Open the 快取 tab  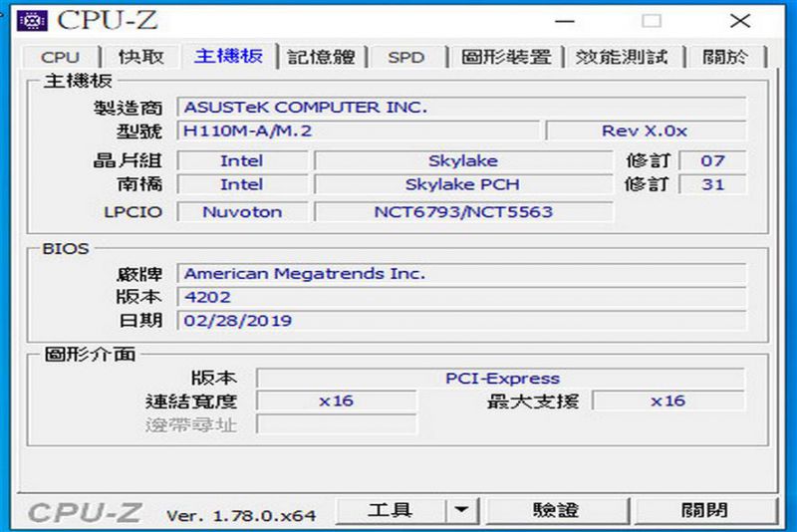tap(140, 57)
